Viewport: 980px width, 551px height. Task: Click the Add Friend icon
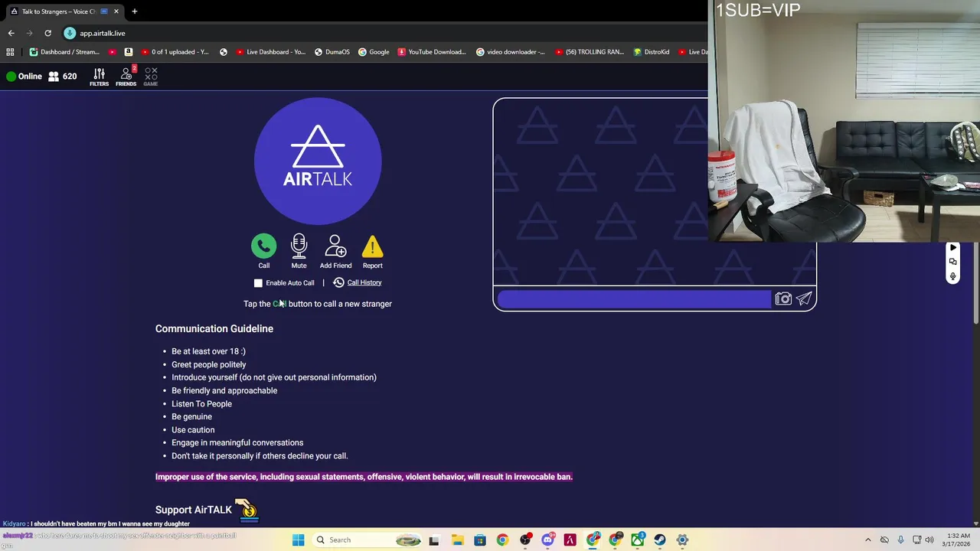tap(335, 246)
